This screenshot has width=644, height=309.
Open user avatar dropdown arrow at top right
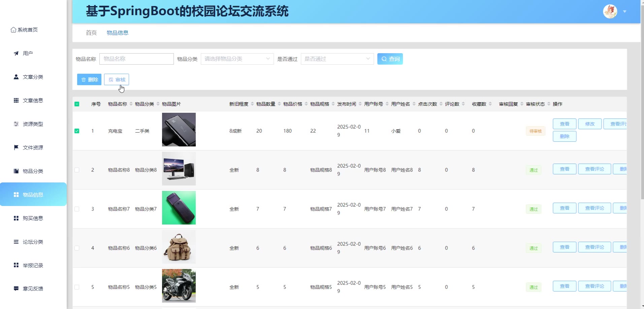tap(625, 11)
